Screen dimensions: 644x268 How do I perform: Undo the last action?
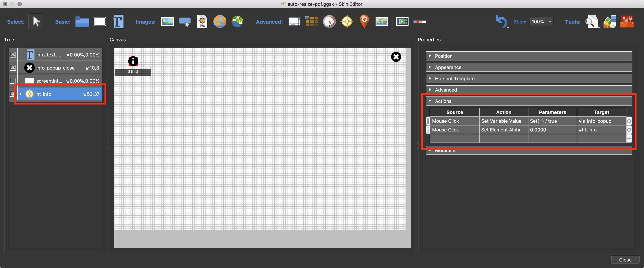click(501, 22)
